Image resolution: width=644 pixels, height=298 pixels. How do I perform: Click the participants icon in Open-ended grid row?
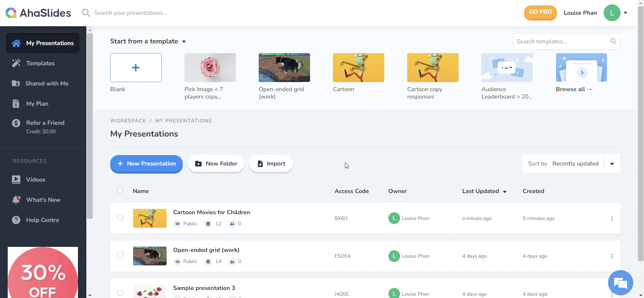[x=232, y=261]
